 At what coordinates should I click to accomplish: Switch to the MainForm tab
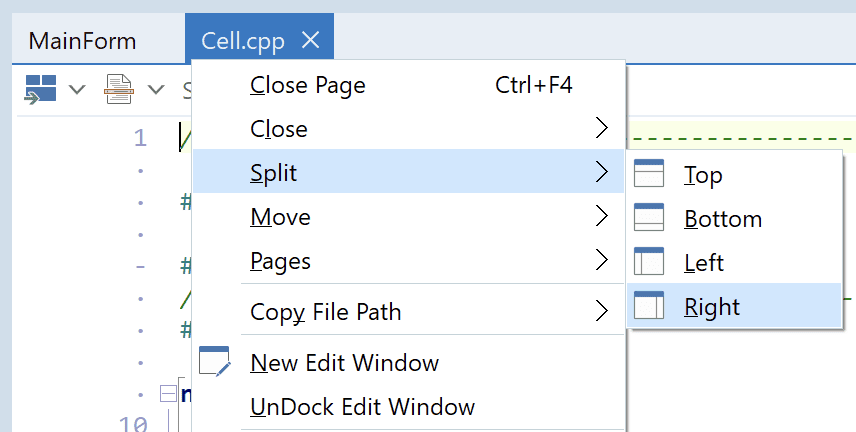82,41
